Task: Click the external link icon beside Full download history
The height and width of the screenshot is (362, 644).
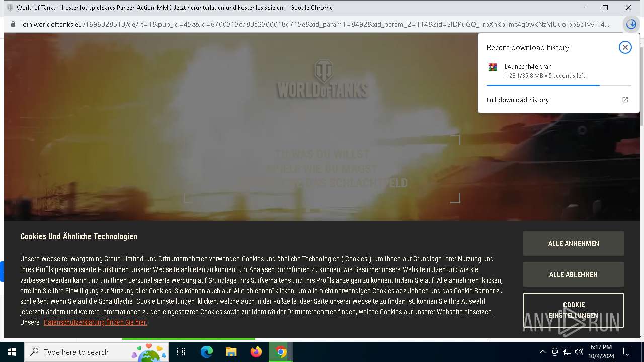Action: [625, 100]
